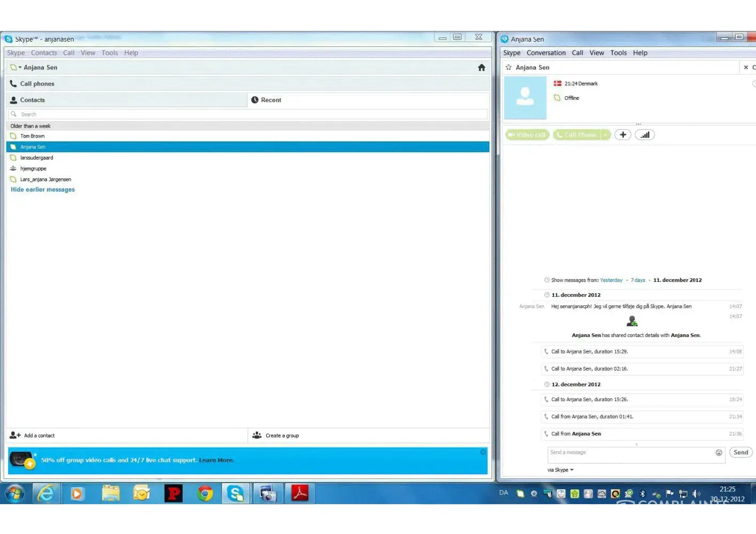Screen dimensions: 756x534
Task: Switch to the Contacts tab
Action: click(127, 100)
